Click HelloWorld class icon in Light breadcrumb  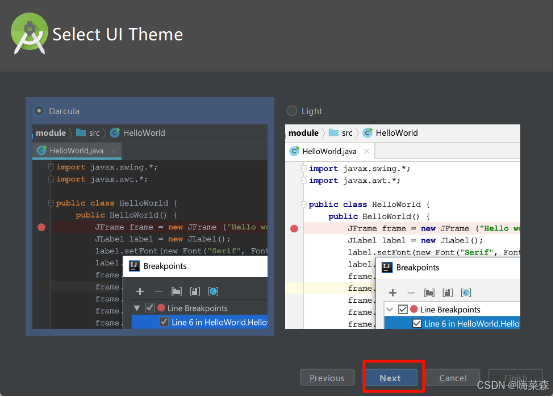(367, 132)
